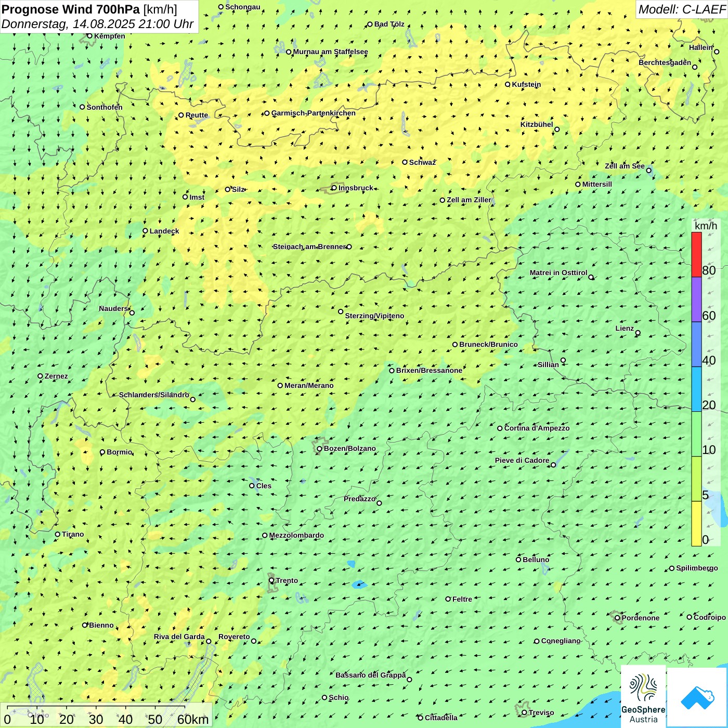Click the Zell am Ziller label
The height and width of the screenshot is (728, 728).
(x=469, y=200)
